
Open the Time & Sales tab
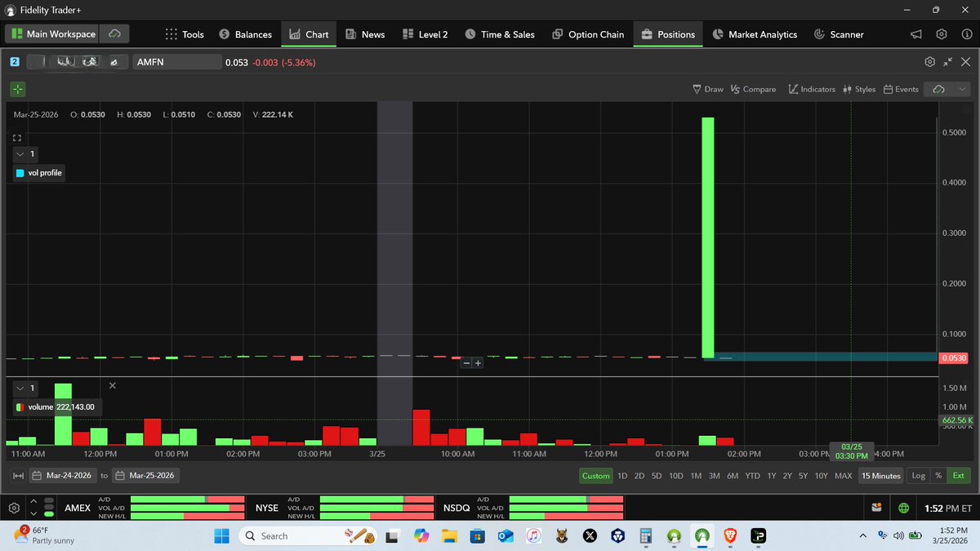click(500, 34)
